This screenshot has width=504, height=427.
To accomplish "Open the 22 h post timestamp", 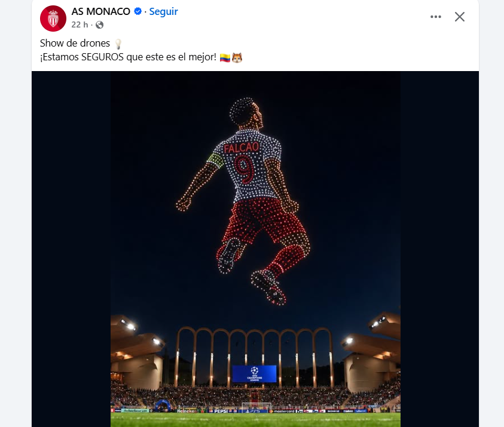I will click(80, 24).
